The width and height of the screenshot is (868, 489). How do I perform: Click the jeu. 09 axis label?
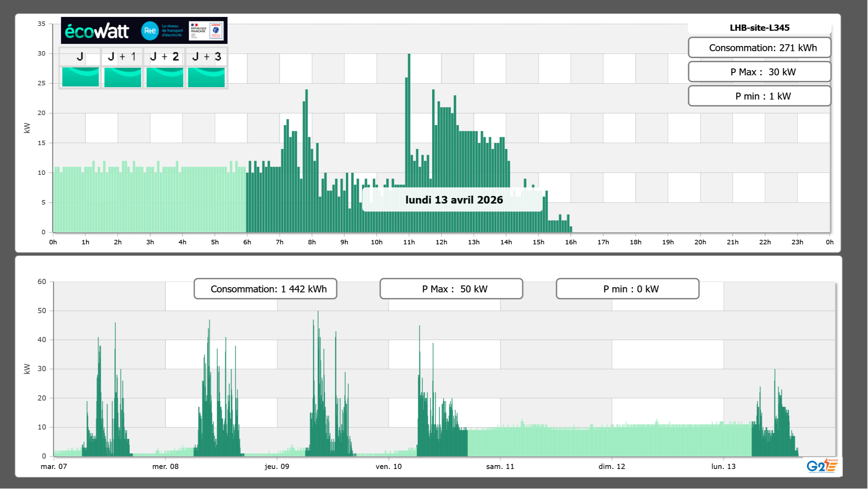pos(277,466)
